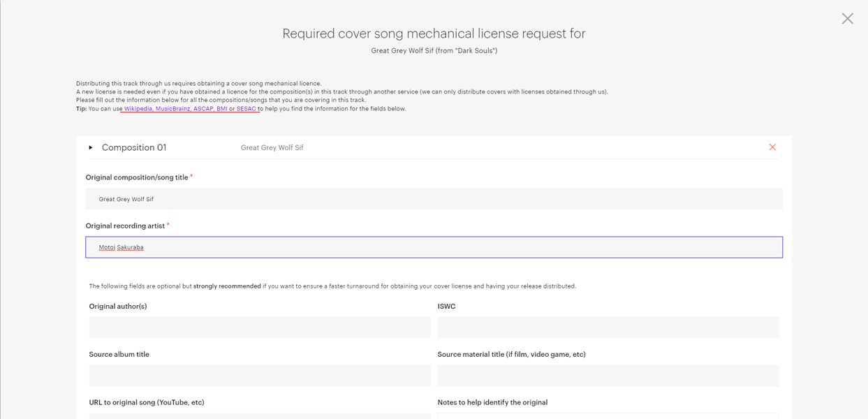868x419 pixels.
Task: Click the URL to original song field
Action: (259, 416)
